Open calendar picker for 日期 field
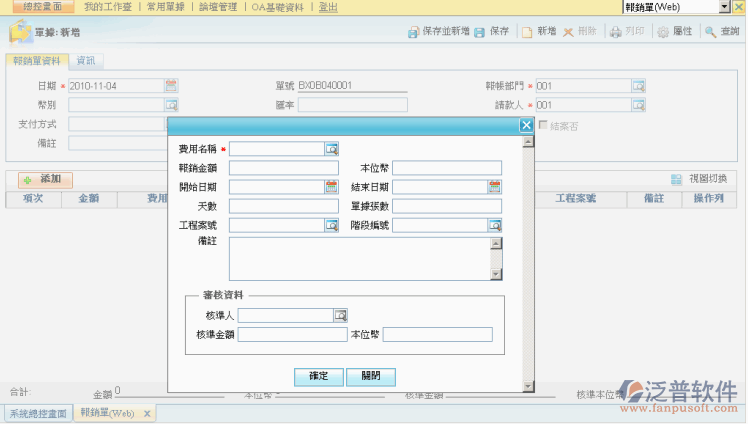 pos(171,86)
